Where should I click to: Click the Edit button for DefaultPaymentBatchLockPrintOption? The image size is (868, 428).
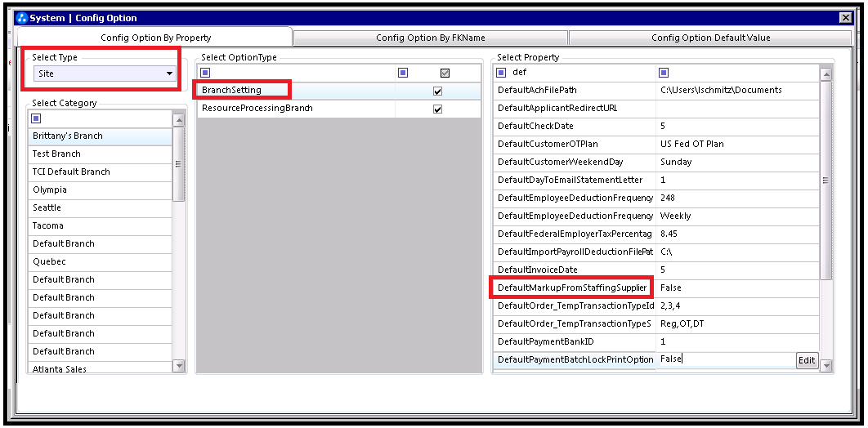click(x=807, y=360)
